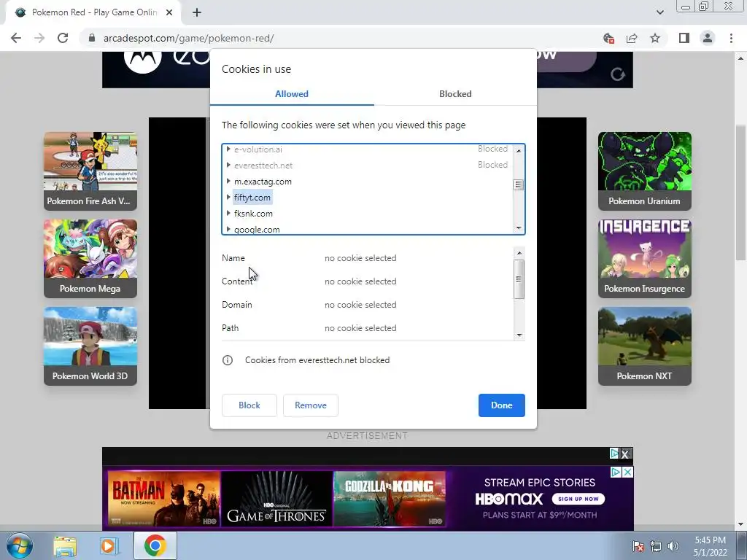Expand the m.exactag.com cookie entry

click(x=228, y=182)
